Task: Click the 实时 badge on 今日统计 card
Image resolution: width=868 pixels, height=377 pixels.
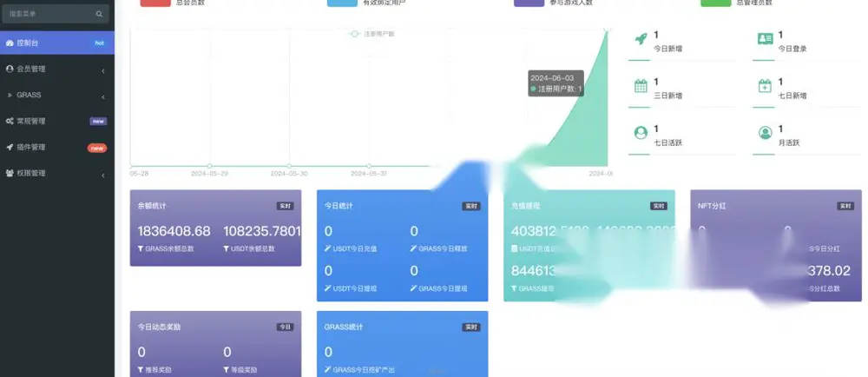Action: click(x=471, y=206)
